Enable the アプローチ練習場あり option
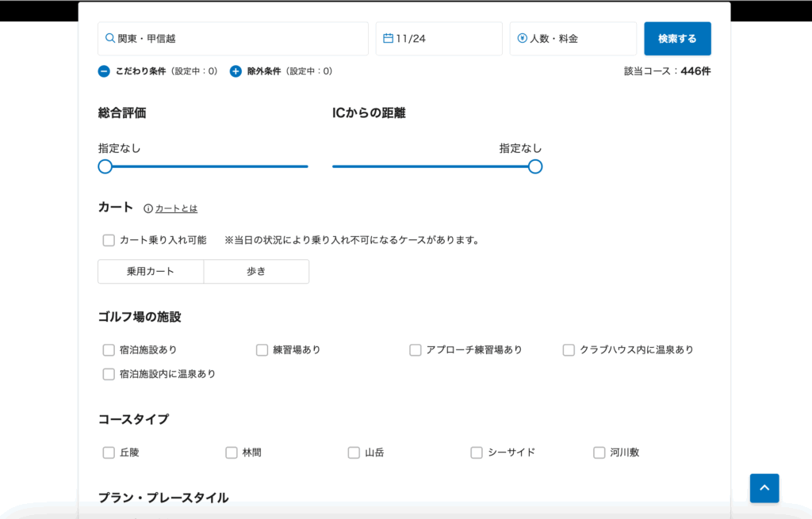This screenshot has height=519, width=812. [x=415, y=349]
